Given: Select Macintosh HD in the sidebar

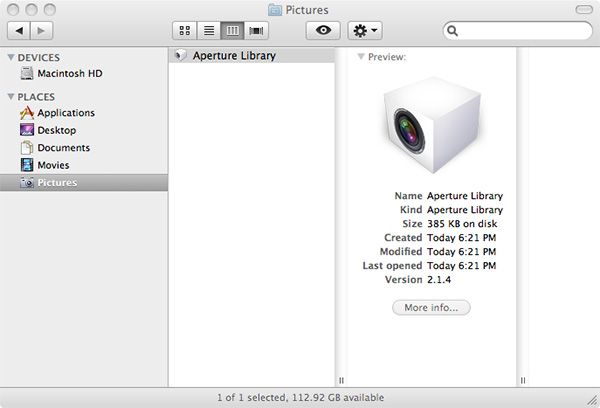Looking at the screenshot, I should 84,73.
